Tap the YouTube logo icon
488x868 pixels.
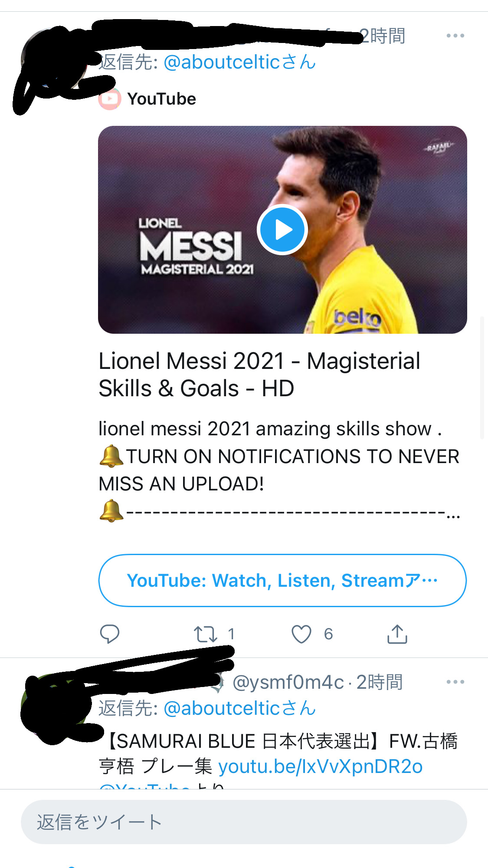pos(109,99)
